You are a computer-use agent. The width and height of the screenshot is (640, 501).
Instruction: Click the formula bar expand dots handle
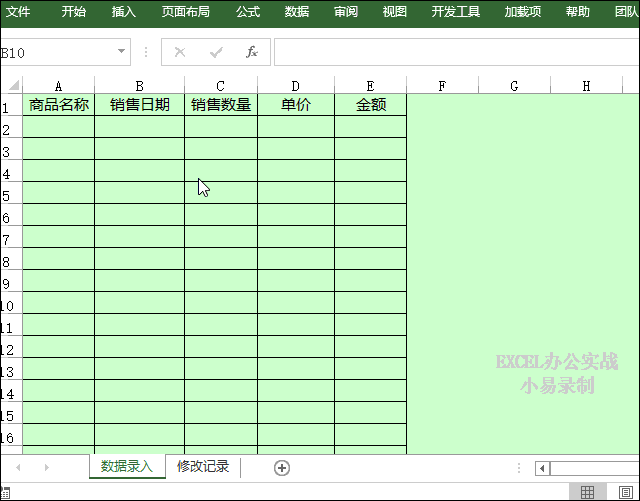tap(146, 52)
